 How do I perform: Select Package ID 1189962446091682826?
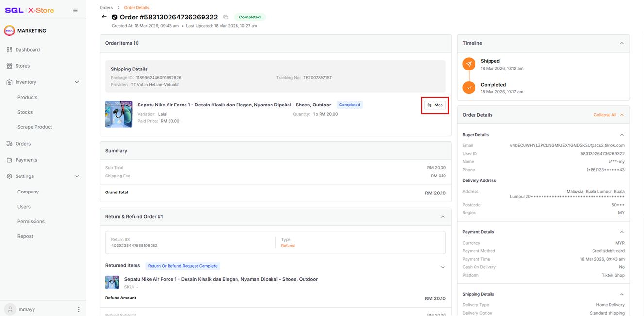[x=158, y=78]
